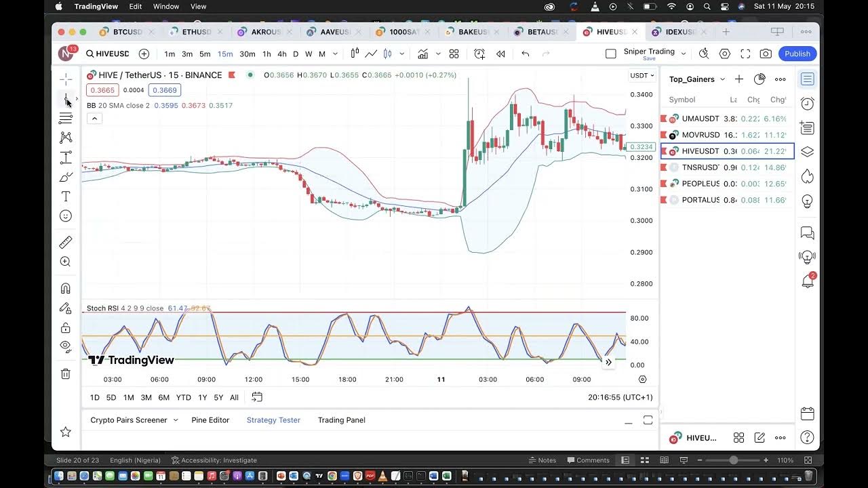Click the add symbol compare plus icon
This screenshot has height=488, width=868.
[x=144, y=54]
